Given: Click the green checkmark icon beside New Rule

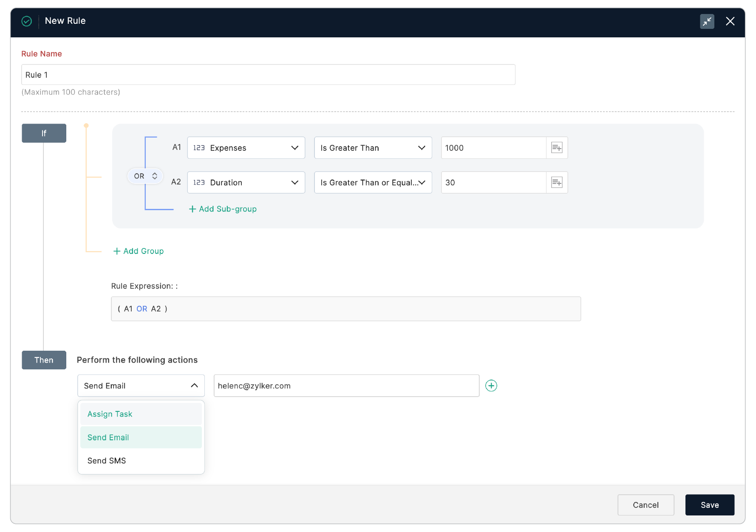Looking at the screenshot, I should coord(26,21).
